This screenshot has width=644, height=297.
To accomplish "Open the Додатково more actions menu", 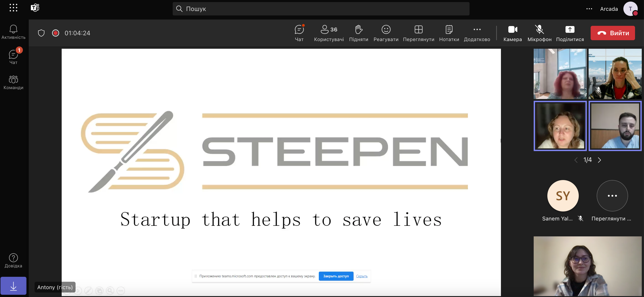I will point(477,33).
